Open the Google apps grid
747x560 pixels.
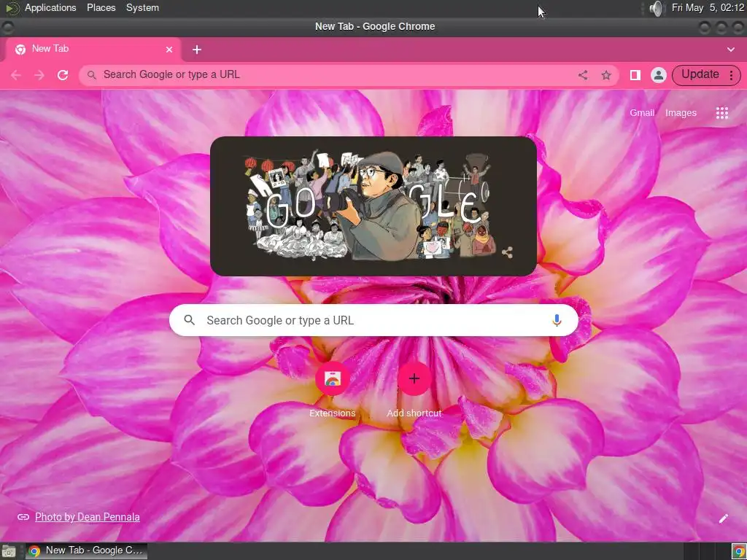click(x=721, y=113)
